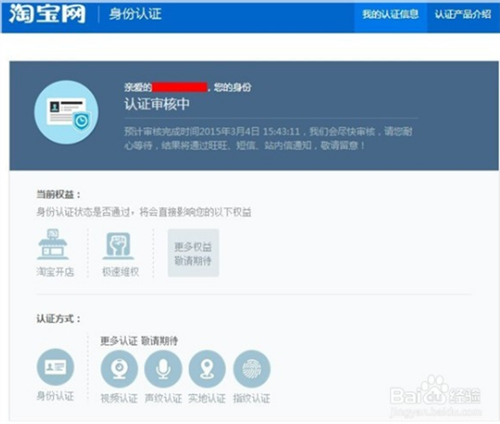Choose the 视频认证 webcam icon
Screen dimensions: 500x424
tap(119, 369)
